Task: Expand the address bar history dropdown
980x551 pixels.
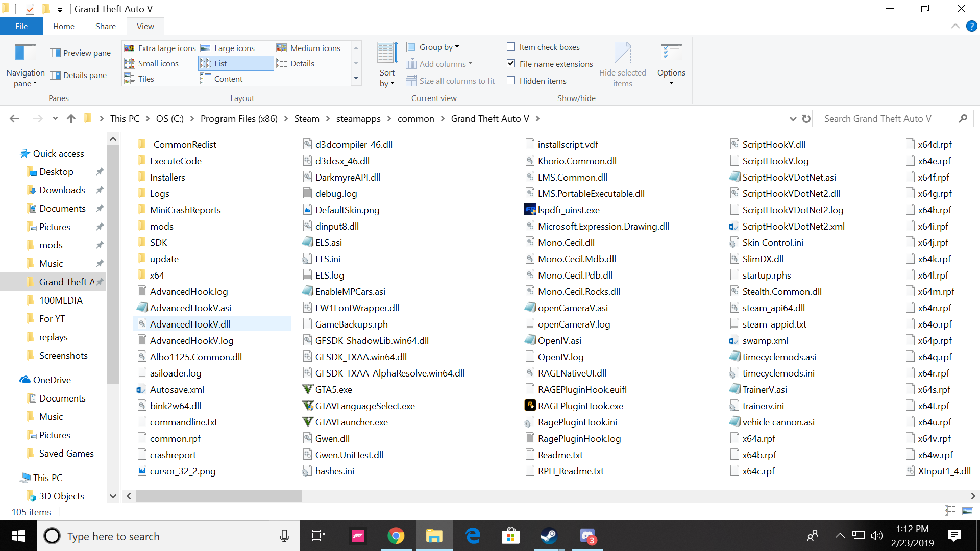Action: pyautogui.click(x=792, y=118)
